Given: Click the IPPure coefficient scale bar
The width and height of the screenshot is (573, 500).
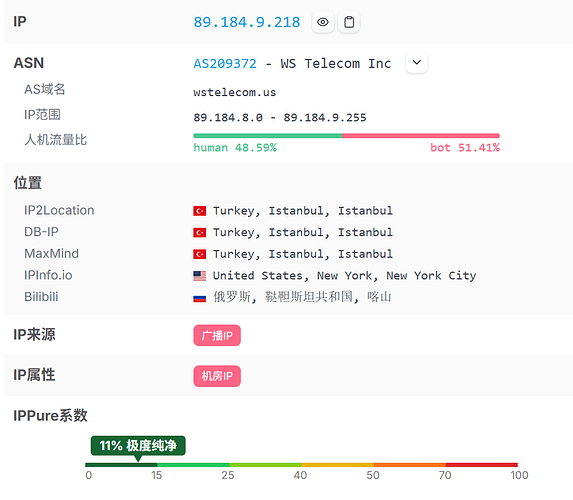Looking at the screenshot, I should (x=301, y=465).
